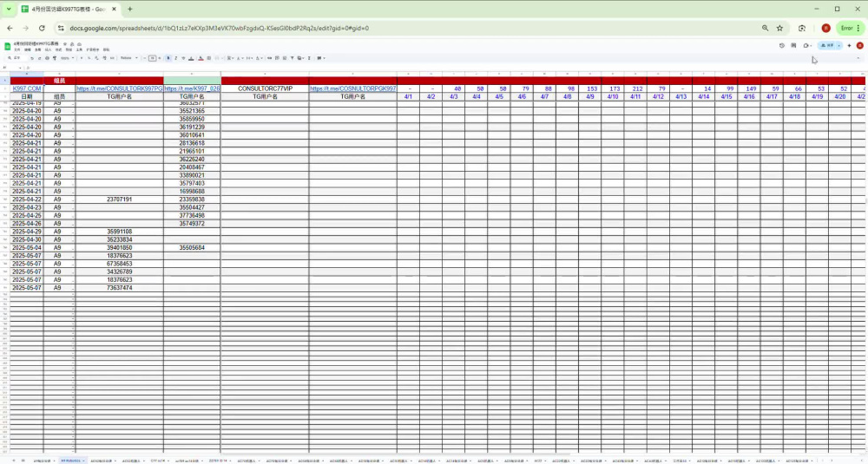Image resolution: width=868 pixels, height=464 pixels.
Task: Insert a link from toolbar
Action: pyautogui.click(x=270, y=58)
